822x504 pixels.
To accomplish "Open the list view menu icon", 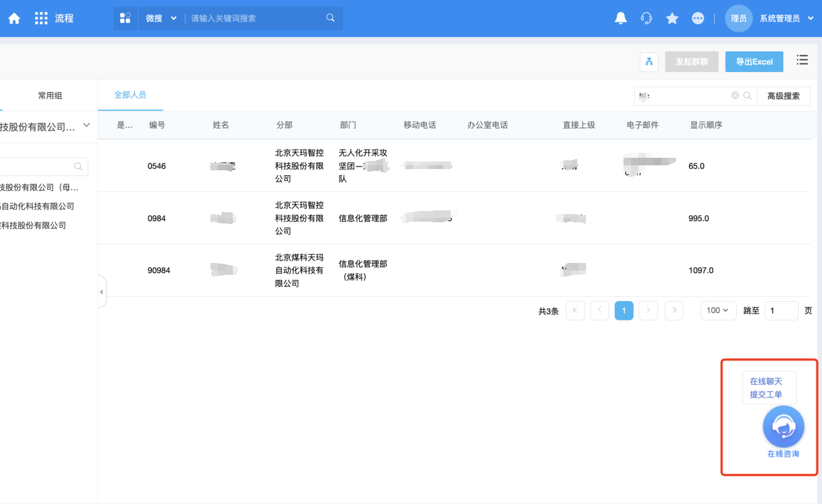I will (802, 60).
